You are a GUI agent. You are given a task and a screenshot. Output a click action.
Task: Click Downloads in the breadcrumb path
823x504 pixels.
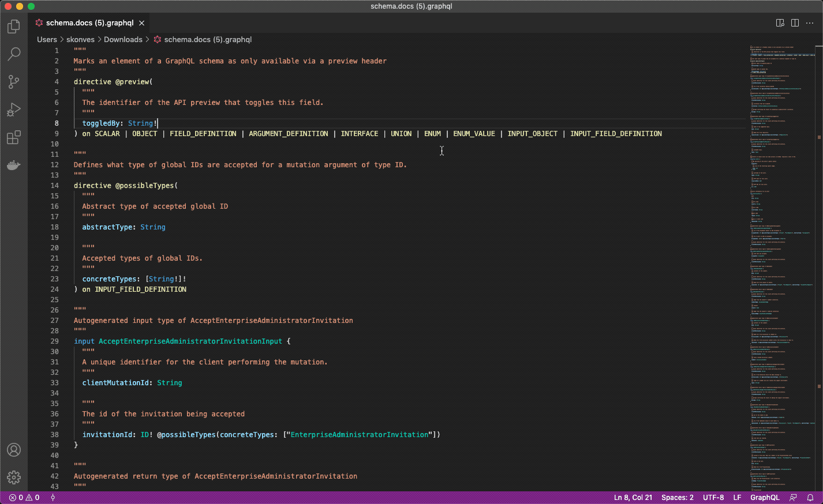[x=123, y=40]
